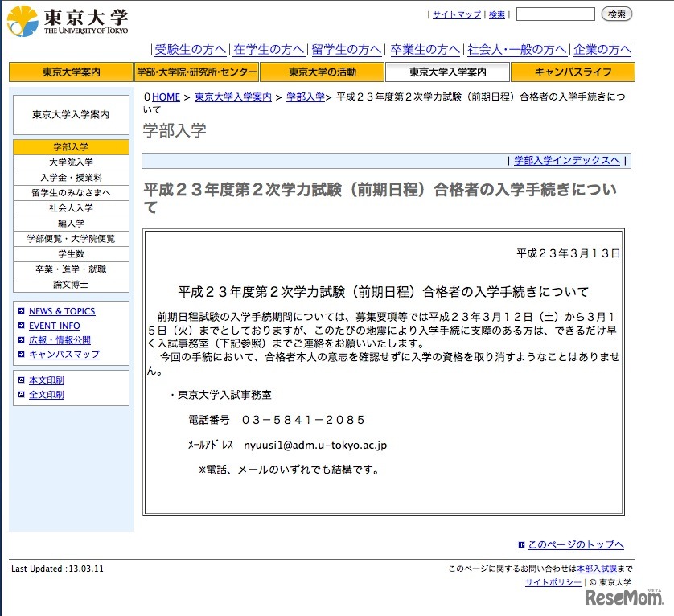
Task: Open the 受験生の方へ navigation link
Action: coord(189,48)
